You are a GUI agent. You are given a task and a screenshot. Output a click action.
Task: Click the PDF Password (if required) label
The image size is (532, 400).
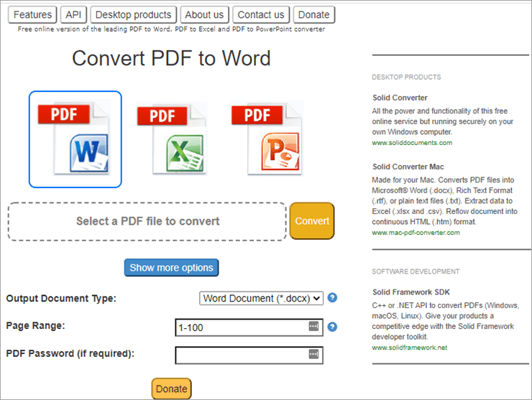pos(70,353)
